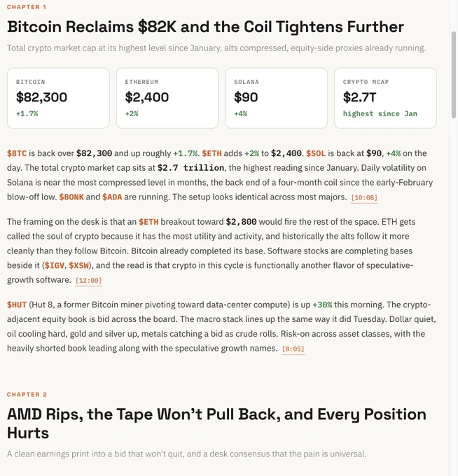
Task: Click the CHAPTER 2 label
Action: pos(27,395)
